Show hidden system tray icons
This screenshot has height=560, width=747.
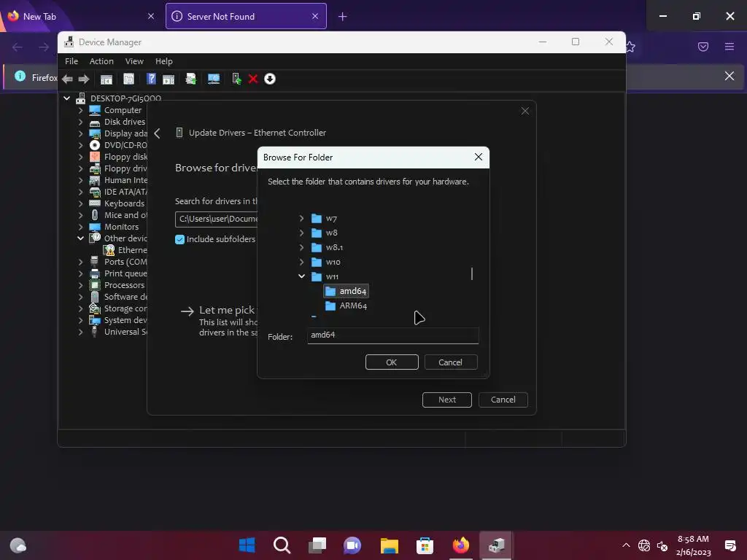click(x=626, y=545)
